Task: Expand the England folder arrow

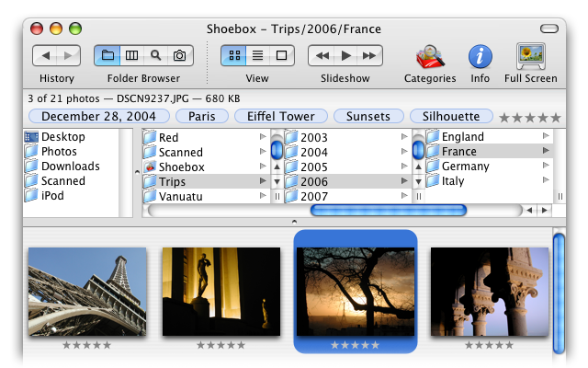Action: tap(546, 136)
